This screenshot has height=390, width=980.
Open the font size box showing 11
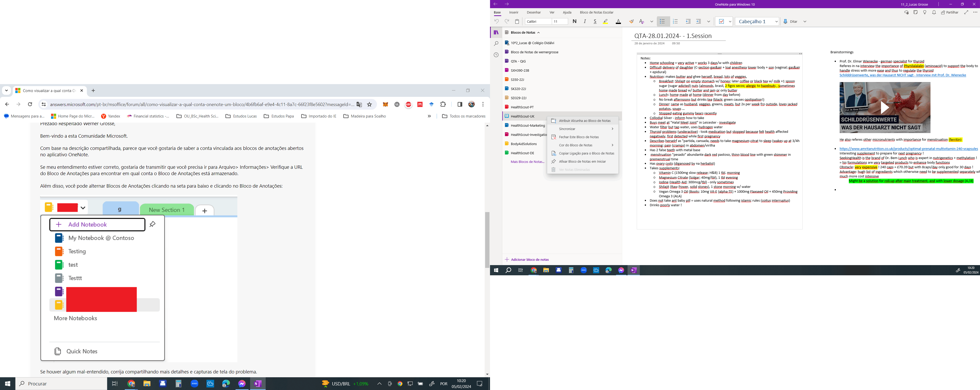(x=560, y=22)
